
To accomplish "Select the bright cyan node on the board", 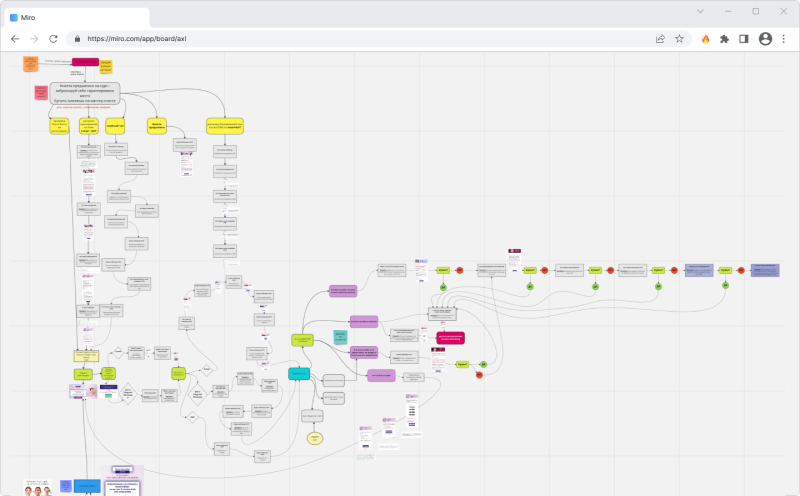I will [x=299, y=374].
